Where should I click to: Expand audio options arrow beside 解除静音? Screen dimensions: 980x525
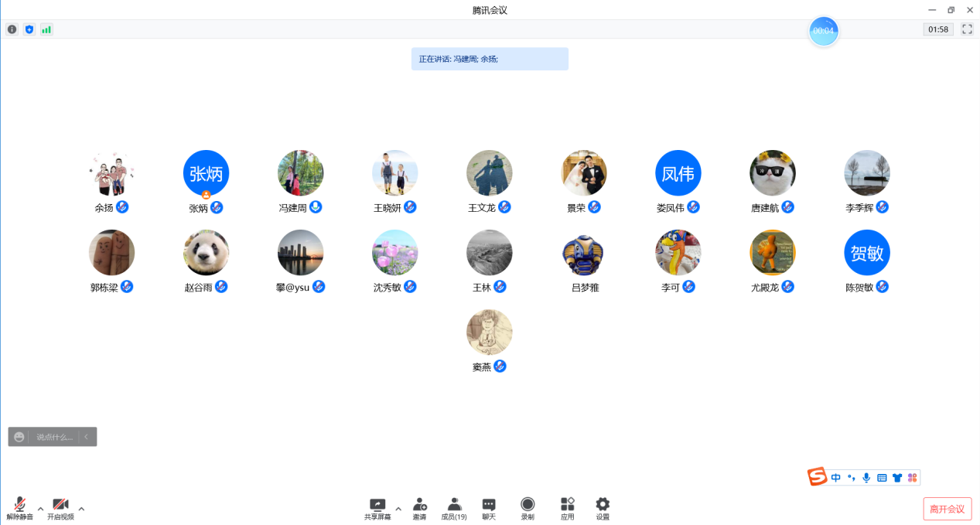[x=41, y=508]
